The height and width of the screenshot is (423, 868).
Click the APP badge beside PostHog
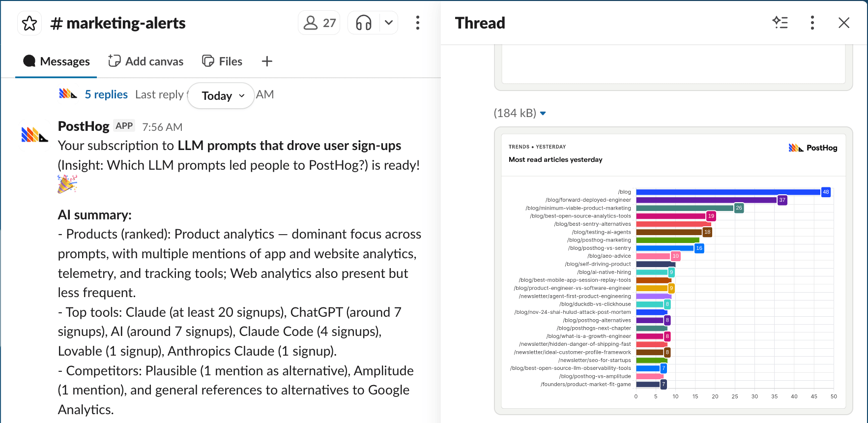[x=124, y=126]
